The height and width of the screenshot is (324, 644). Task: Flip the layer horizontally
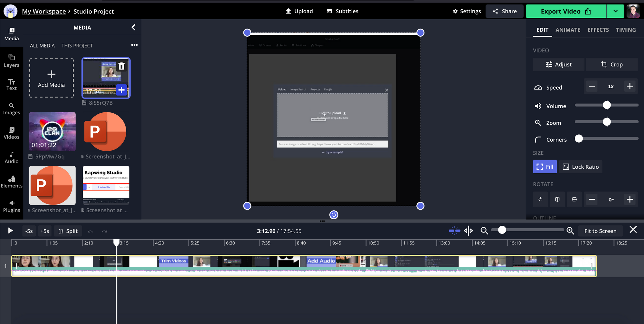[557, 199]
